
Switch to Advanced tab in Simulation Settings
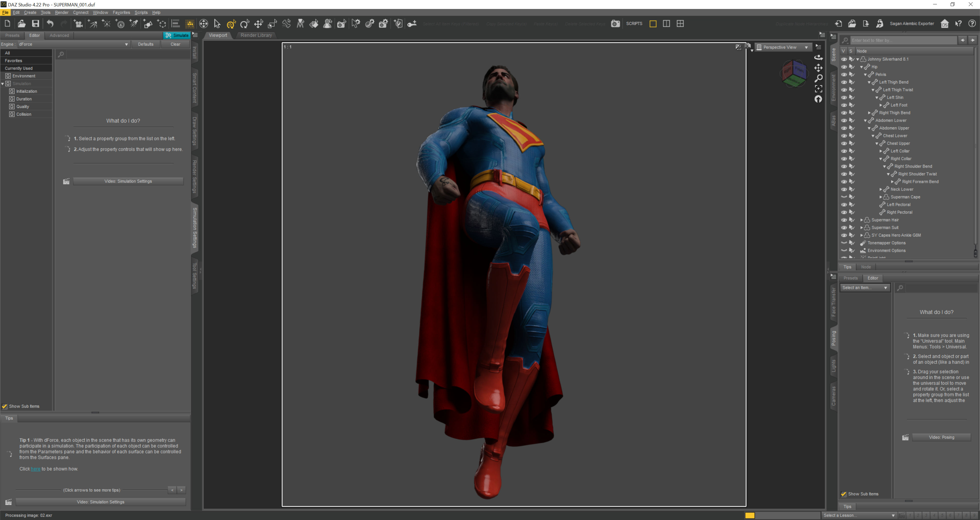coord(59,35)
